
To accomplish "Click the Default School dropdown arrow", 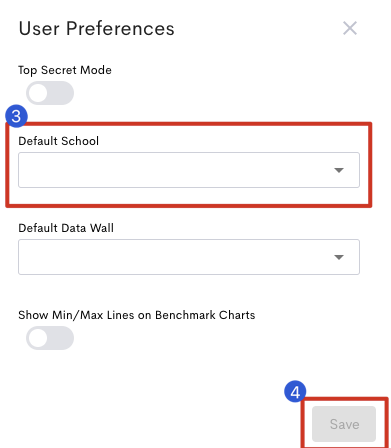I will pos(339,170).
